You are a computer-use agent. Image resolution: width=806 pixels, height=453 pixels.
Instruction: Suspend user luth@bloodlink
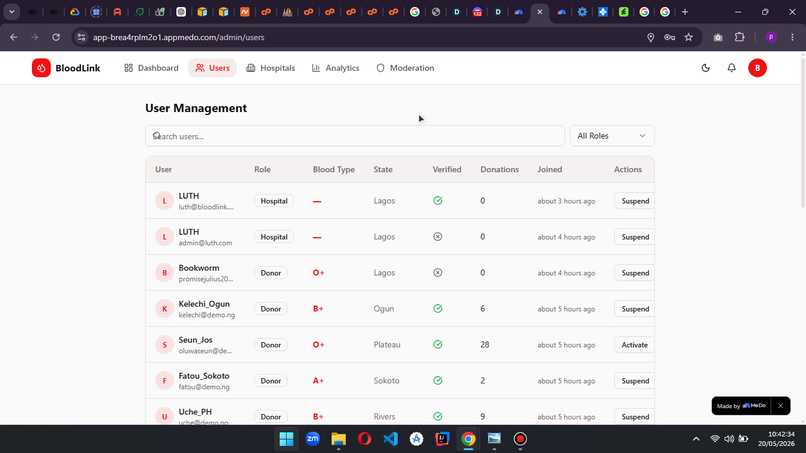click(635, 201)
